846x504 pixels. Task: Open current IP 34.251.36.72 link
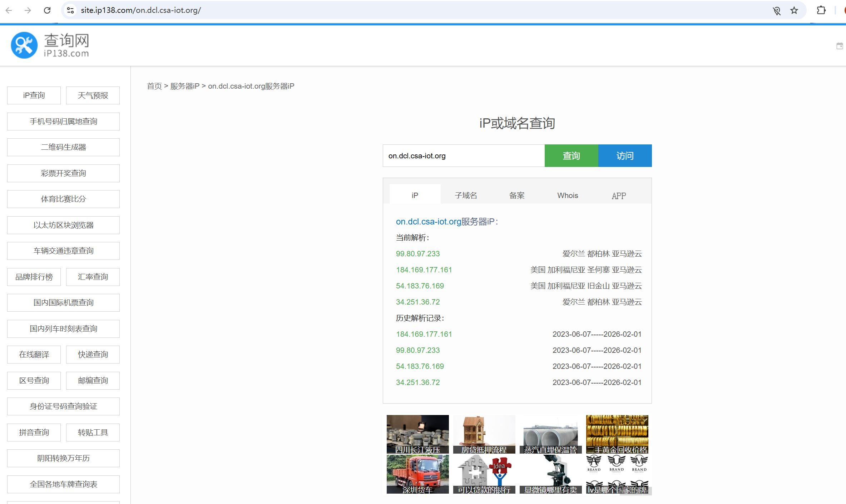click(x=418, y=302)
